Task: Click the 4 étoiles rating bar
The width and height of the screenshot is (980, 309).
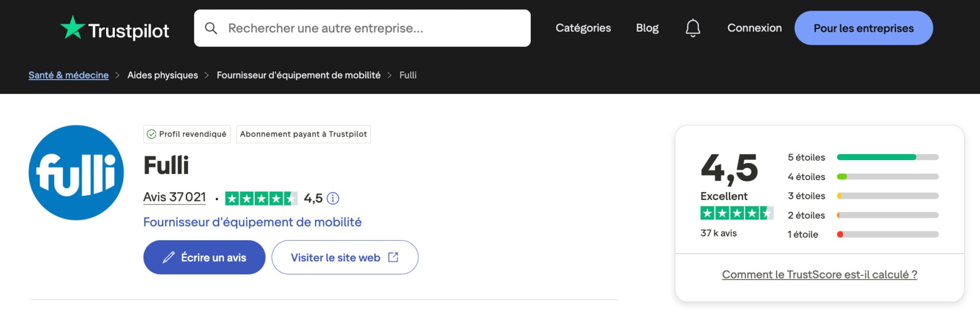Action: coord(888,176)
